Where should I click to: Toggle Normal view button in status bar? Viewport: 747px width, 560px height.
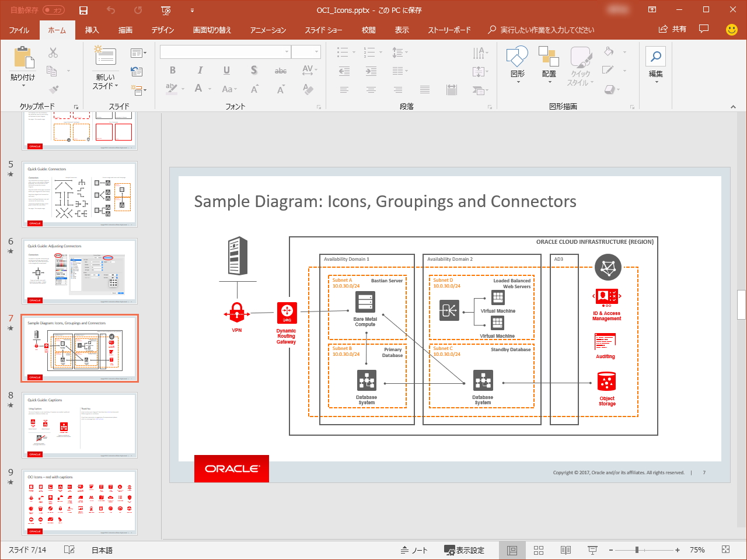point(512,550)
